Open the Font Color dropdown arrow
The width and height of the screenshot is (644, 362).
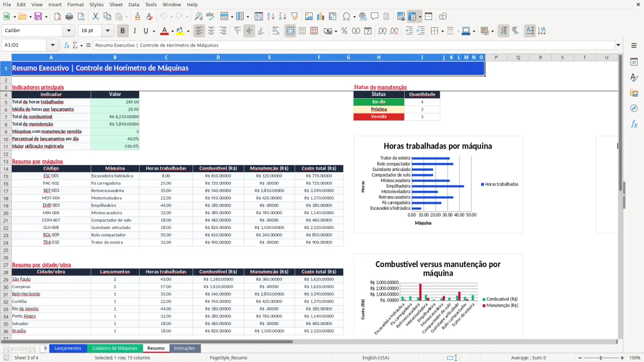click(x=173, y=31)
